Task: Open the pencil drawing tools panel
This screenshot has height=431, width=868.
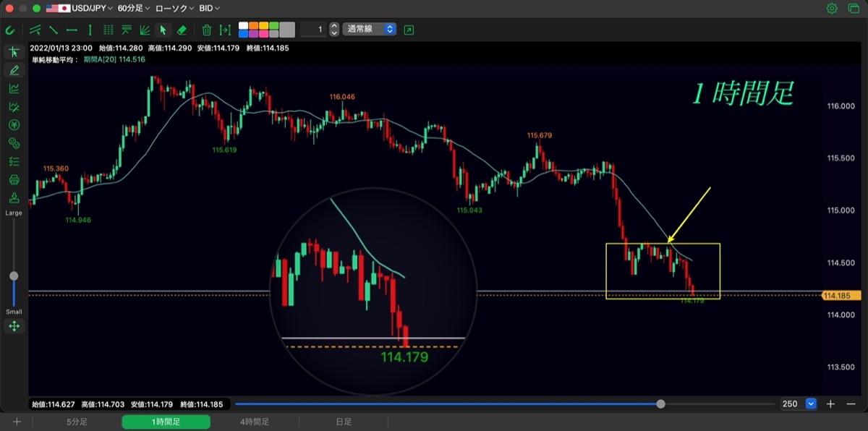Action: [x=14, y=70]
